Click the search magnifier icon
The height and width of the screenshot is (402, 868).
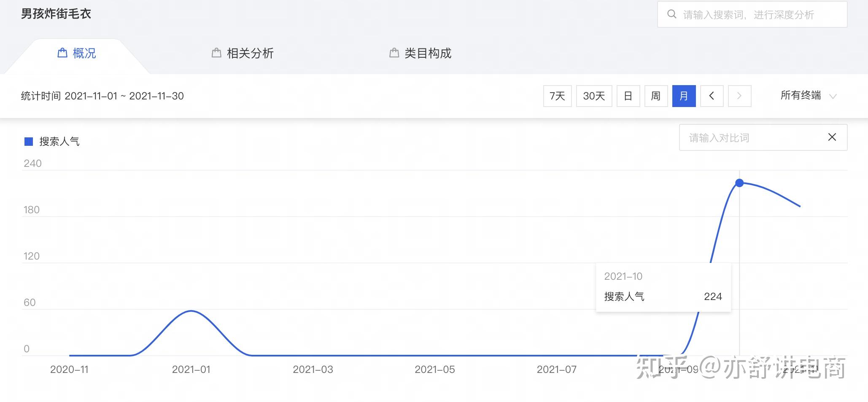(x=671, y=14)
